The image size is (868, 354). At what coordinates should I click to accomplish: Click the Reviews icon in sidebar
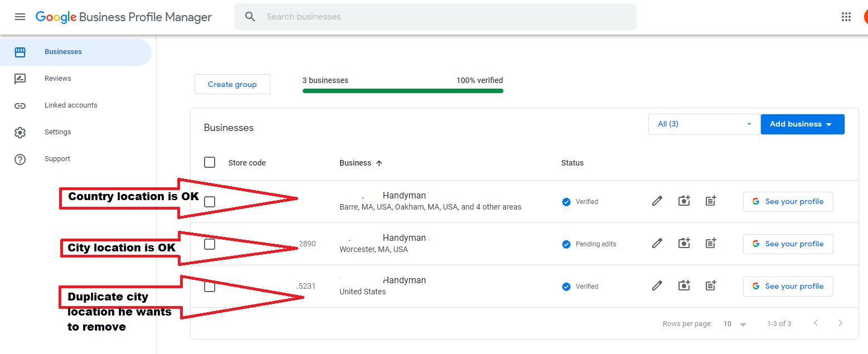(20, 79)
